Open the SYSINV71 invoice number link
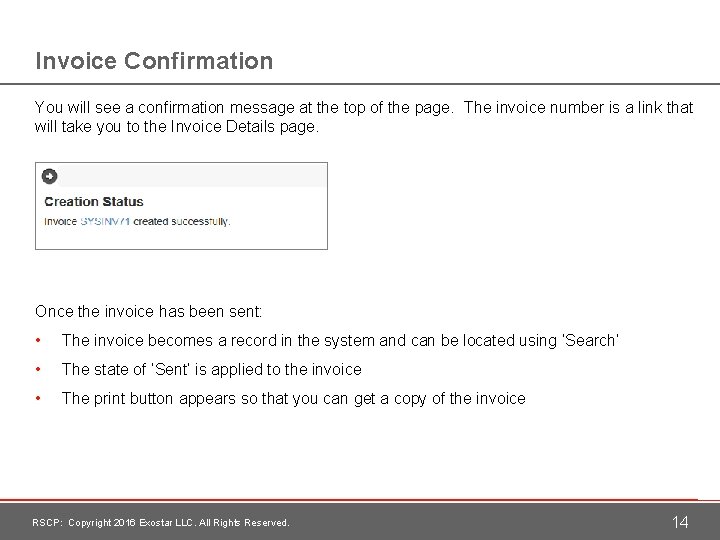This screenshot has width=720, height=540. pos(105,221)
